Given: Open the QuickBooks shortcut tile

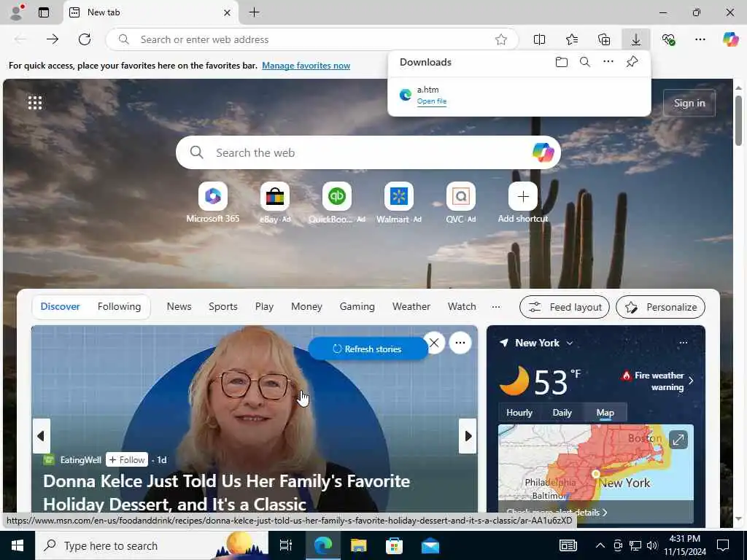Looking at the screenshot, I should pyautogui.click(x=337, y=203).
